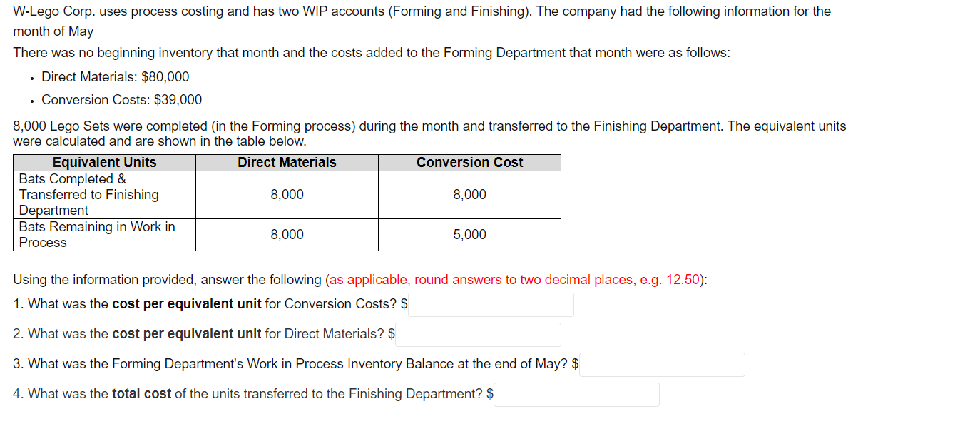Click the Direct Materials answer input field
The image size is (980, 429).
(x=478, y=334)
